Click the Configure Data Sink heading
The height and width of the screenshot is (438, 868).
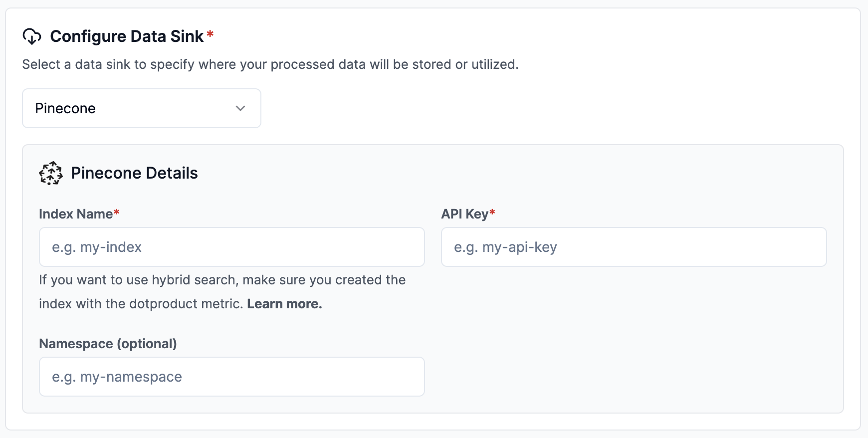pos(127,36)
